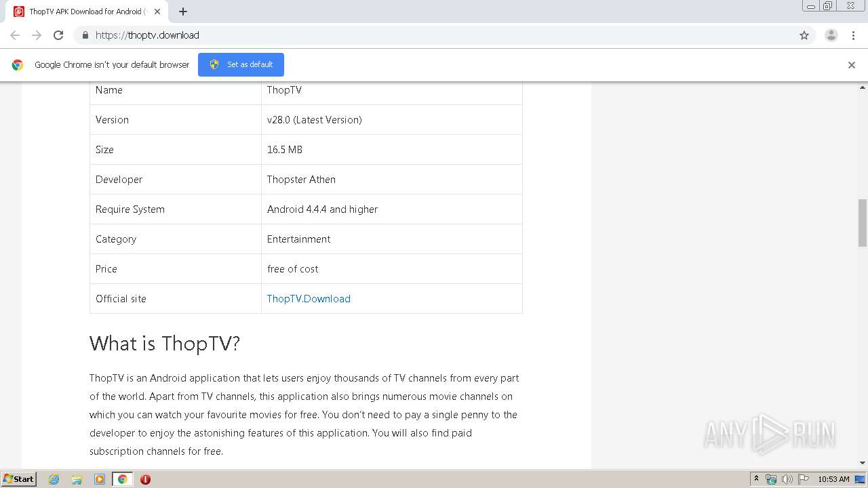Launch Internet Explorer from taskbar
The width and height of the screenshot is (868, 488).
coord(54,479)
